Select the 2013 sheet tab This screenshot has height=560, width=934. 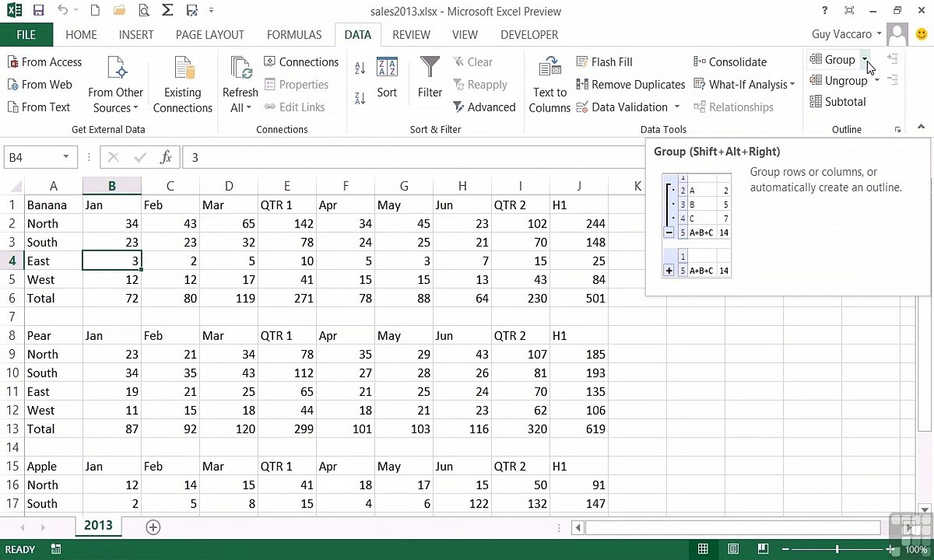[x=98, y=526]
